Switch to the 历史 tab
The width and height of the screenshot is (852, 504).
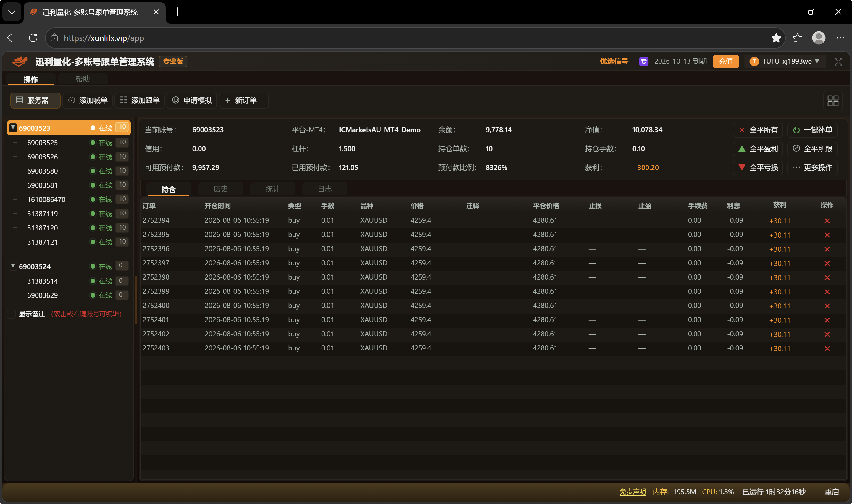point(220,189)
